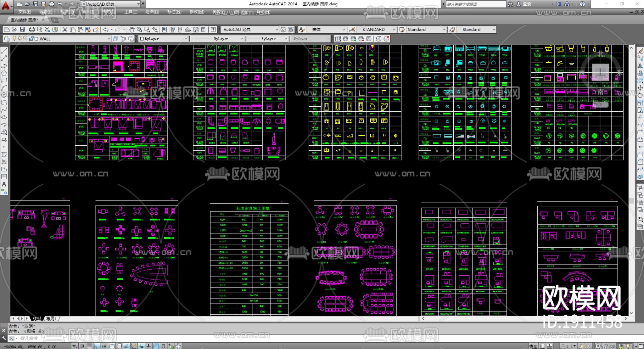
Task: Open the application menu red A logo
Action: (6, 5)
